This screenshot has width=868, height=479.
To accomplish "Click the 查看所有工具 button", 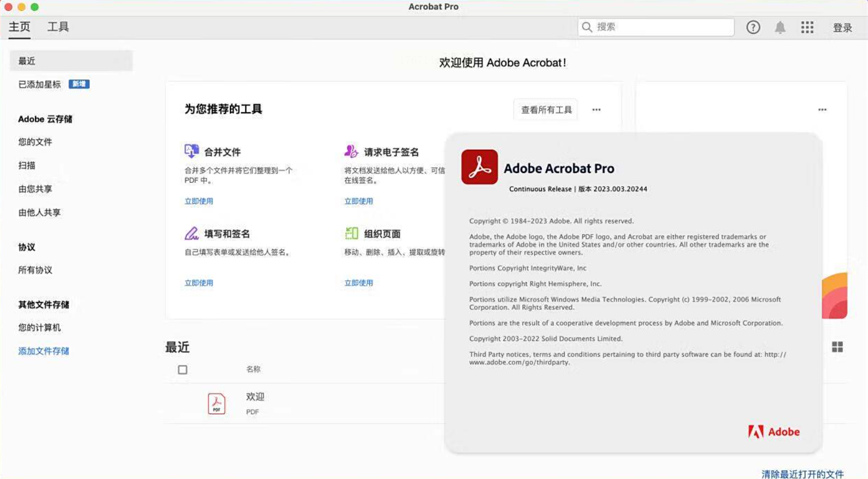I will pyautogui.click(x=546, y=109).
